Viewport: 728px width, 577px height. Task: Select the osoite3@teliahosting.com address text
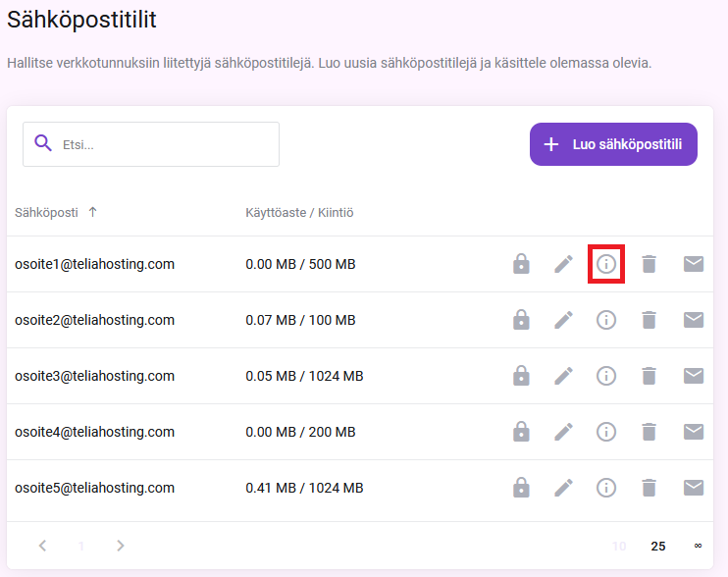click(95, 376)
